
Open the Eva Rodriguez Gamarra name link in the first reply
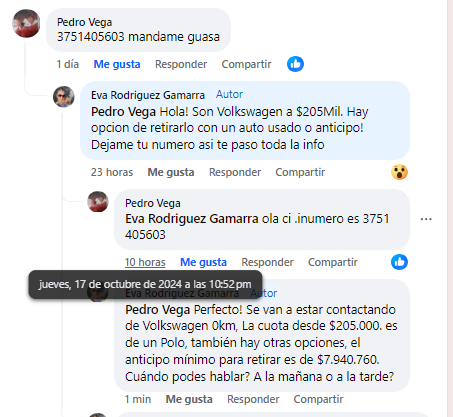coord(148,95)
